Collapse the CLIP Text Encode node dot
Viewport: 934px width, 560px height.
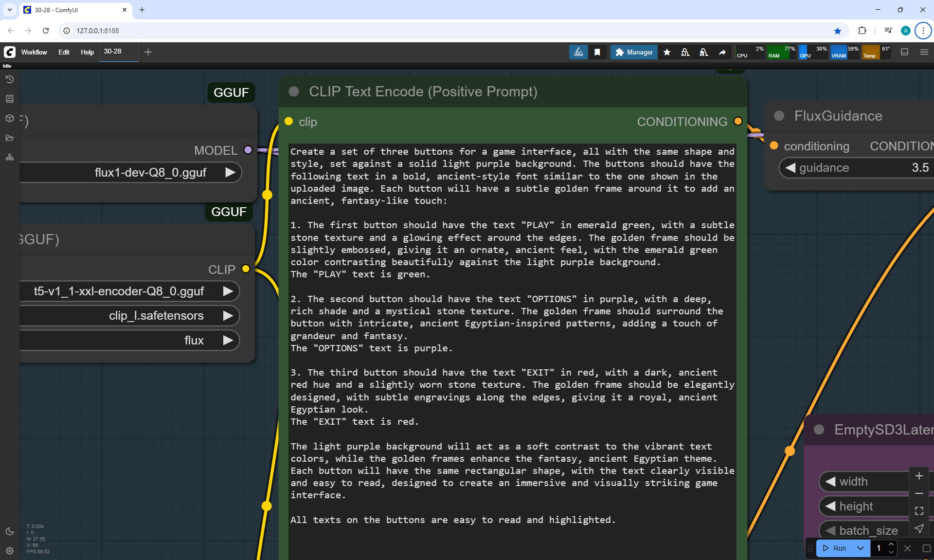click(x=294, y=91)
